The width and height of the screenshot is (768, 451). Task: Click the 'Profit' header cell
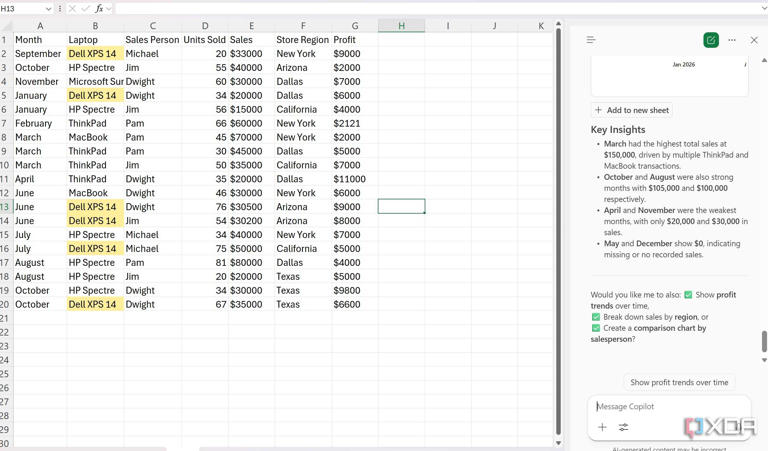[x=355, y=40]
